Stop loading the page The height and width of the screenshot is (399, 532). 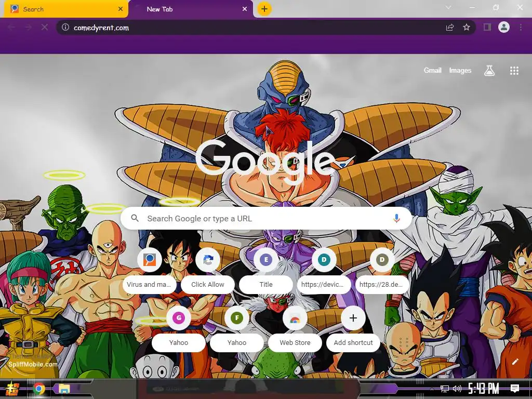45,28
